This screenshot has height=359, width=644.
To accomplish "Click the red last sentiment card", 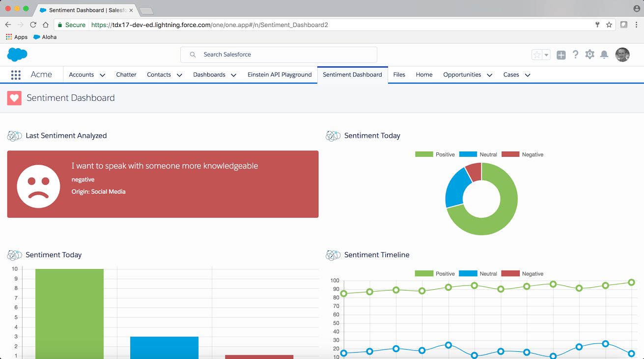I will 163,184.
